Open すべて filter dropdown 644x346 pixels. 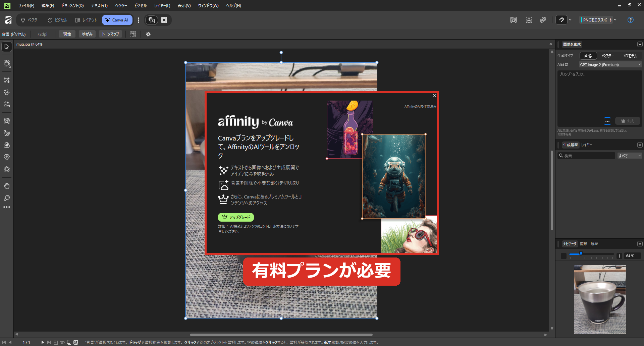[x=630, y=156]
